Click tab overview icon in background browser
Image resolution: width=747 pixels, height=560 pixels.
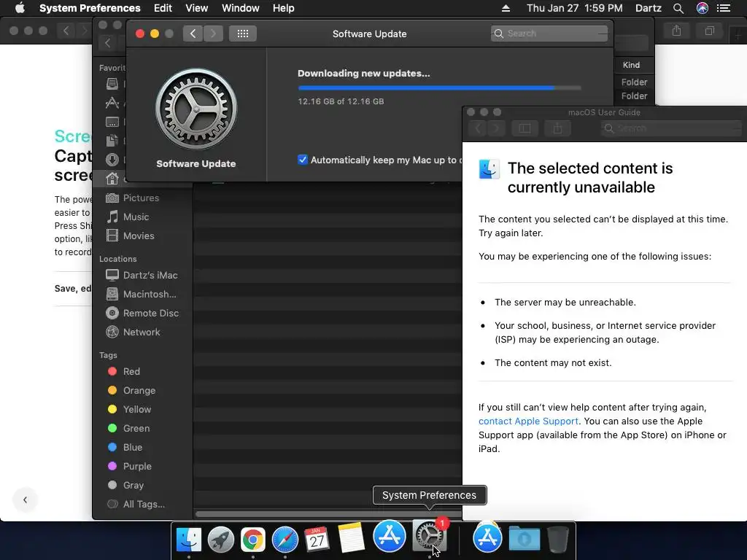[709, 31]
